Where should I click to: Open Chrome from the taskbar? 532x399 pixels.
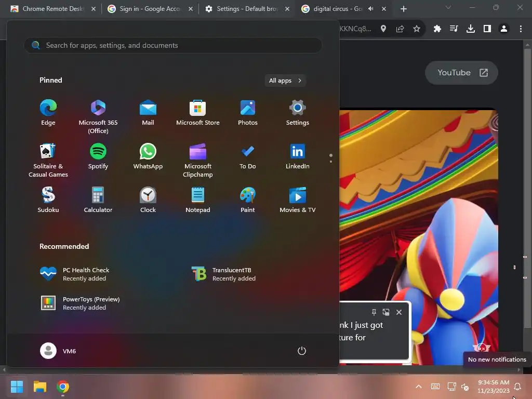coord(63,387)
